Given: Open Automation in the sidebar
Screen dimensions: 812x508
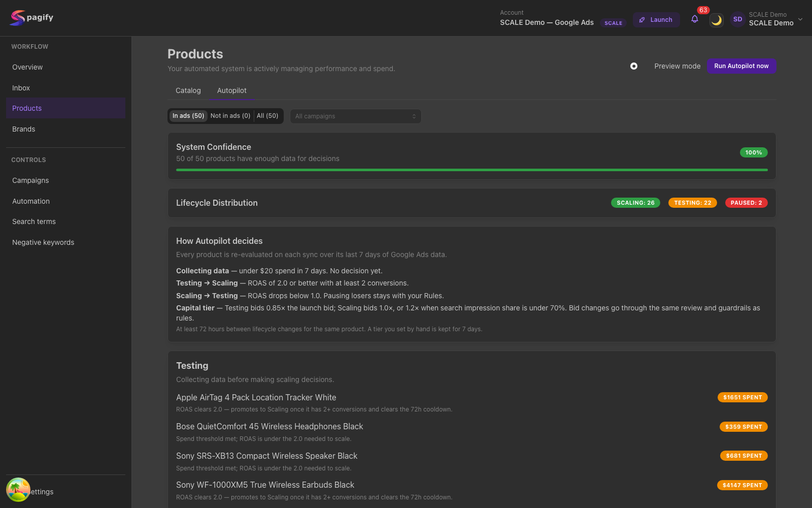Looking at the screenshot, I should [65, 201].
